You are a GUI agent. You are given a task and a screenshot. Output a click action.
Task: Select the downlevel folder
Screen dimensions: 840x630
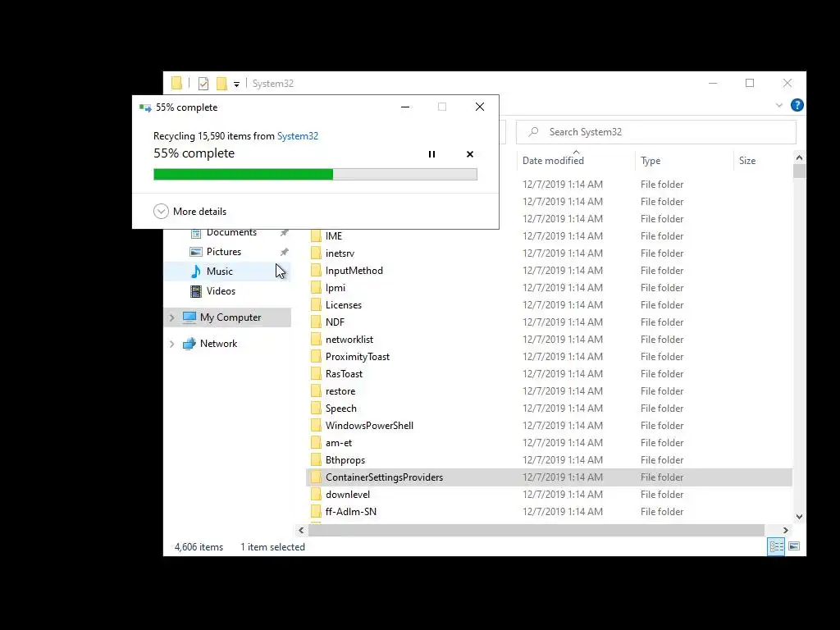(x=348, y=495)
